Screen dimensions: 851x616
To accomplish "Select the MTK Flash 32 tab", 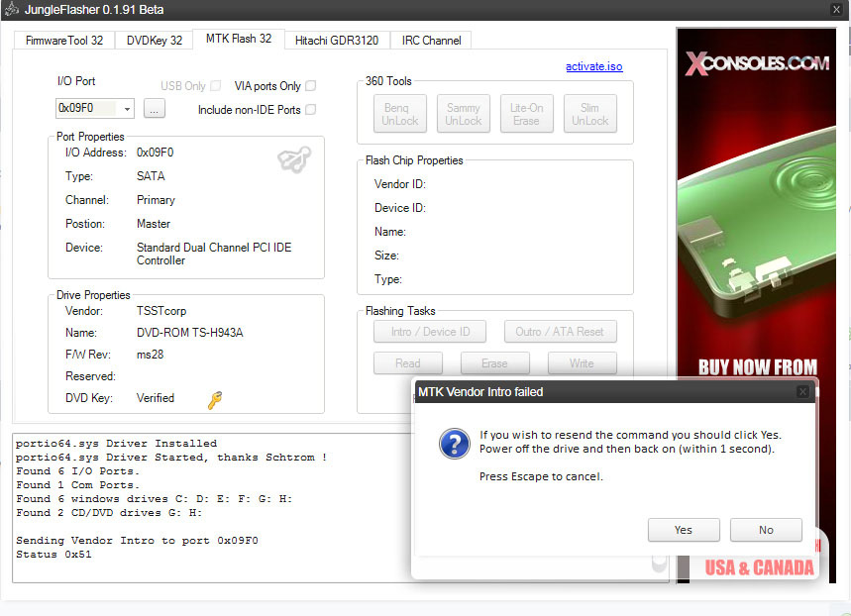I will point(238,39).
